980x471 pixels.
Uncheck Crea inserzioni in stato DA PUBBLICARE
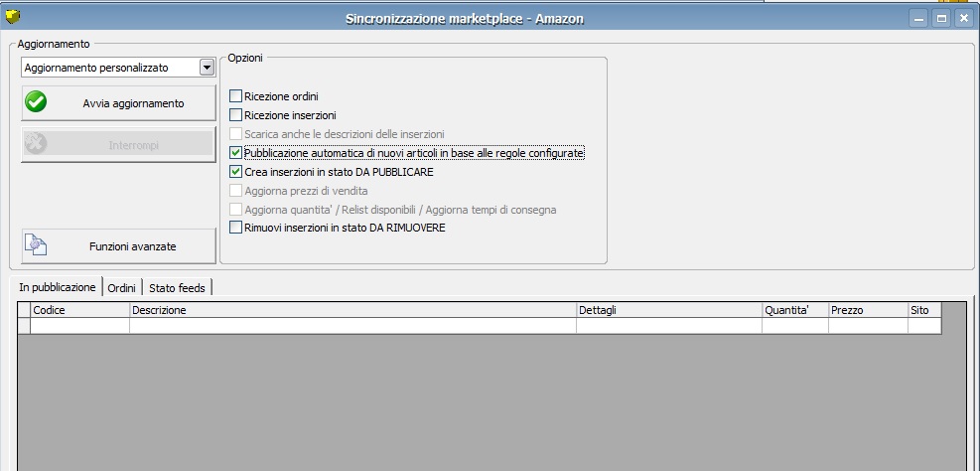pyautogui.click(x=235, y=171)
